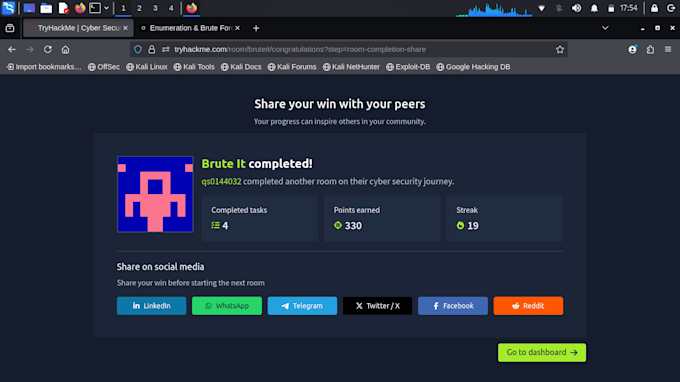Expand the list all tabs chevron

(x=605, y=28)
